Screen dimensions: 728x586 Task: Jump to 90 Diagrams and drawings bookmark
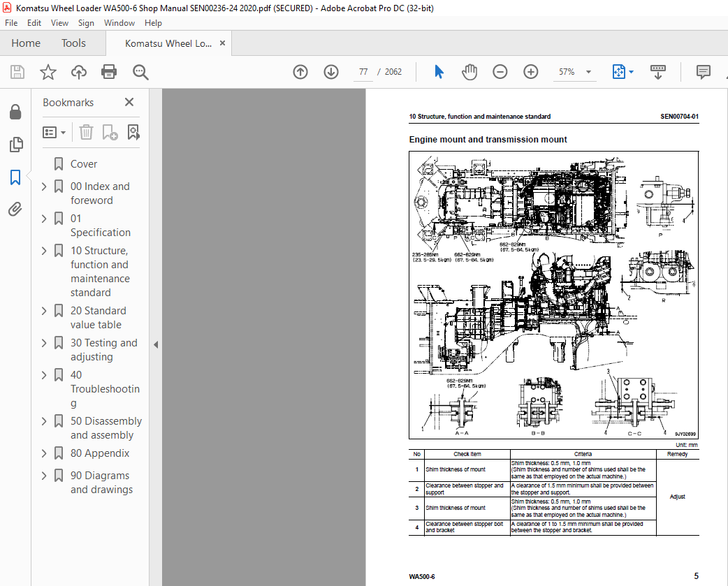[101, 483]
